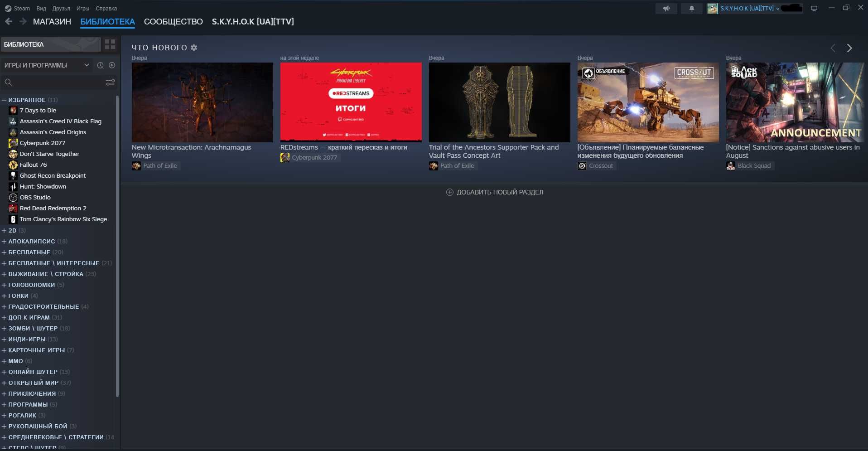
Task: Open the Вид menu
Action: (x=41, y=8)
